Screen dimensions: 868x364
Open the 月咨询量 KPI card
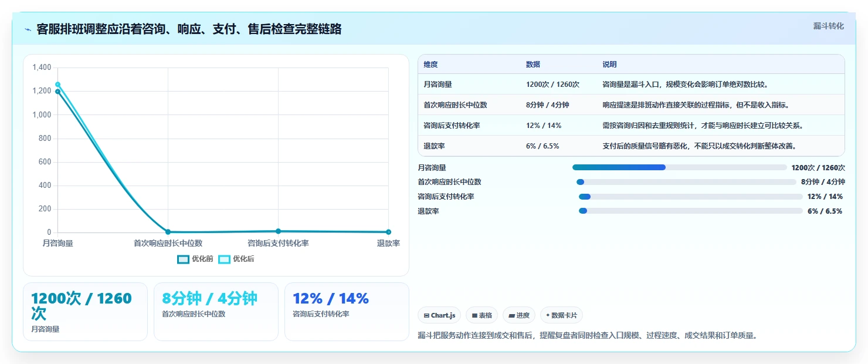click(x=85, y=312)
